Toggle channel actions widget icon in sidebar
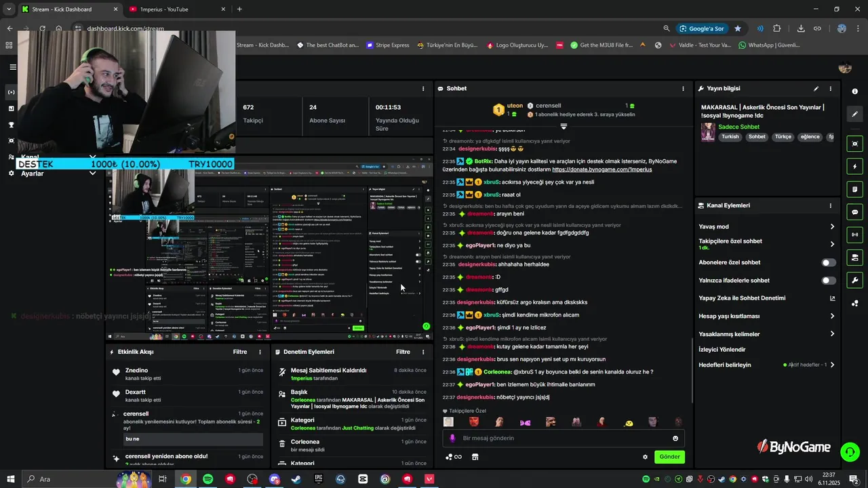 (855, 258)
